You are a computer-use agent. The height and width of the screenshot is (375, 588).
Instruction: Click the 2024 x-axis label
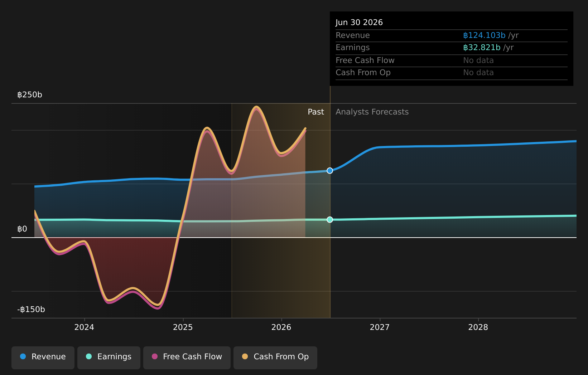pyautogui.click(x=84, y=327)
